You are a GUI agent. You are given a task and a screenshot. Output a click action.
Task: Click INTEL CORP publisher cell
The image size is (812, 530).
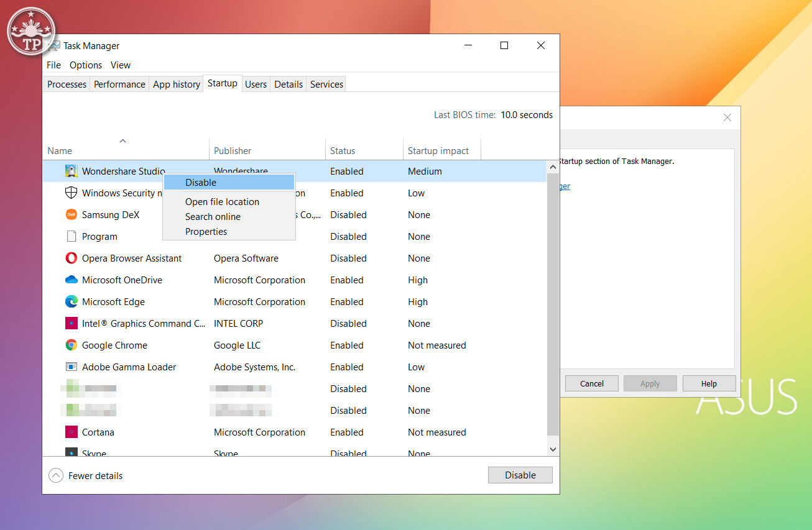pos(238,324)
